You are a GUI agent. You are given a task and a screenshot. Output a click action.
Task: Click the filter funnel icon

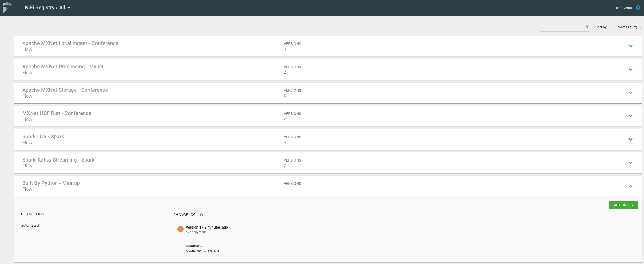[x=587, y=27]
